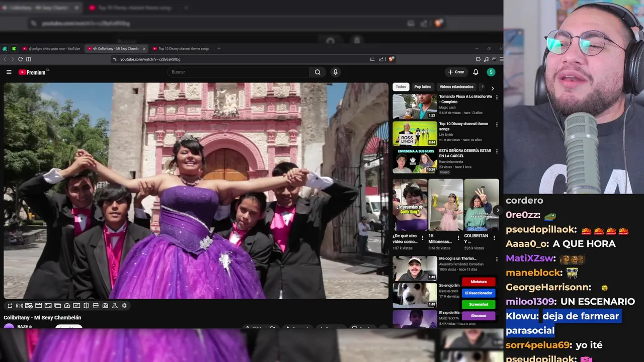Viewport: 644px width, 362px height.
Task: Click chat username Klowu
Action: (x=522, y=316)
